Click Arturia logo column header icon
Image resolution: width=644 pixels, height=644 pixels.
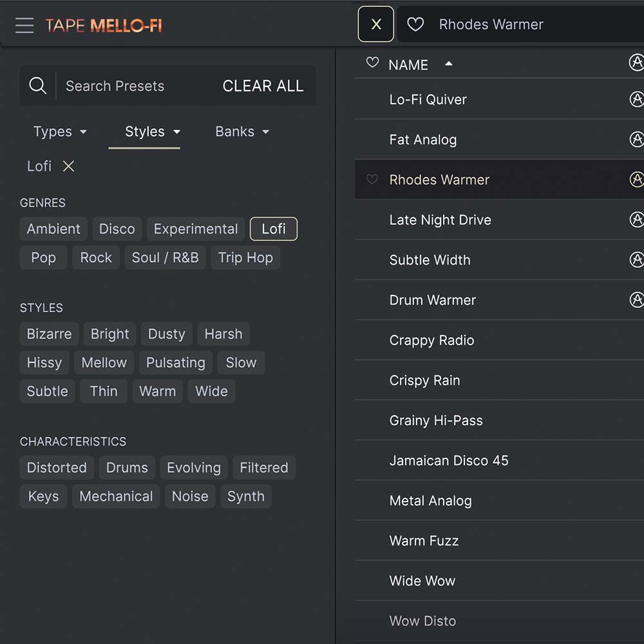[x=636, y=62]
